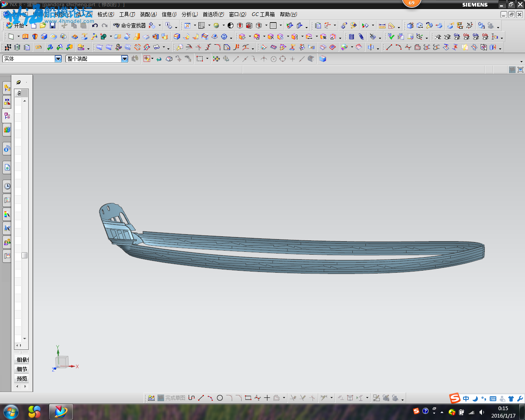Open the 帮助(H) menu
The height and width of the screenshot is (420, 525).
tap(288, 14)
